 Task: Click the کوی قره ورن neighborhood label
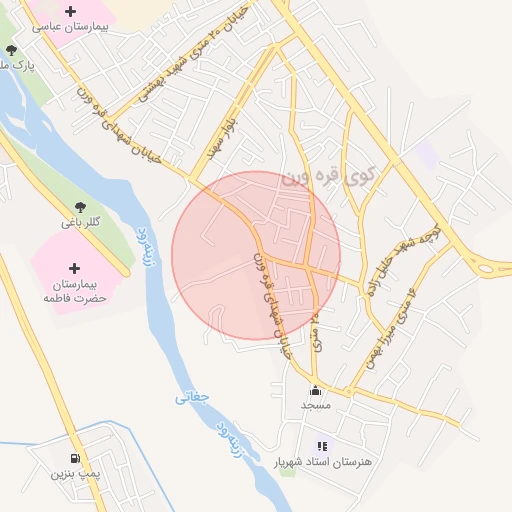tap(329, 176)
